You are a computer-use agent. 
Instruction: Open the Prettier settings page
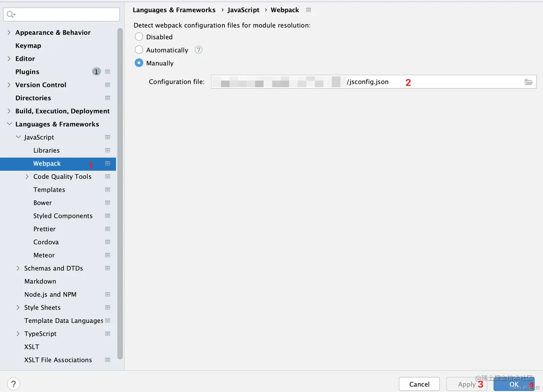coord(45,229)
